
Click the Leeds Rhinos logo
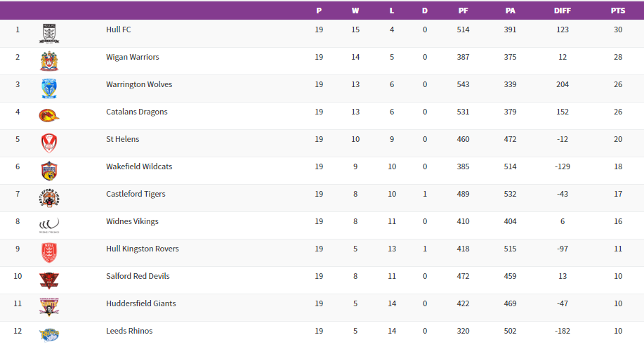pyautogui.click(x=49, y=334)
